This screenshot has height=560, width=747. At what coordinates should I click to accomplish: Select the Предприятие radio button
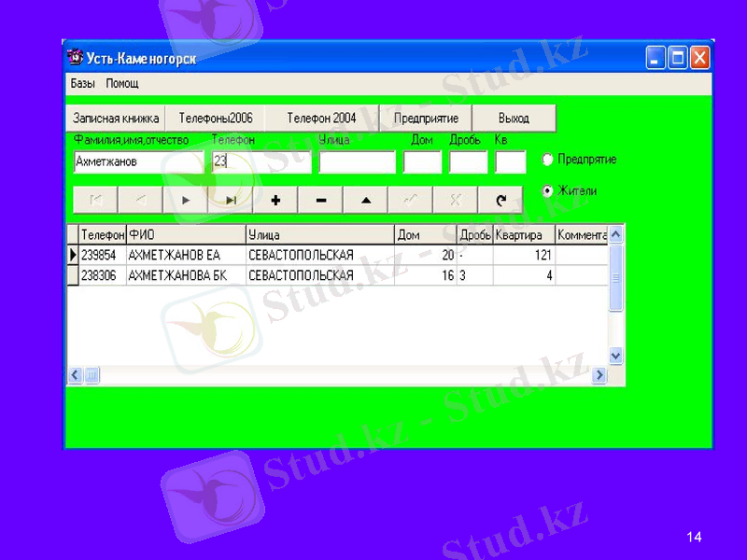pos(548,160)
